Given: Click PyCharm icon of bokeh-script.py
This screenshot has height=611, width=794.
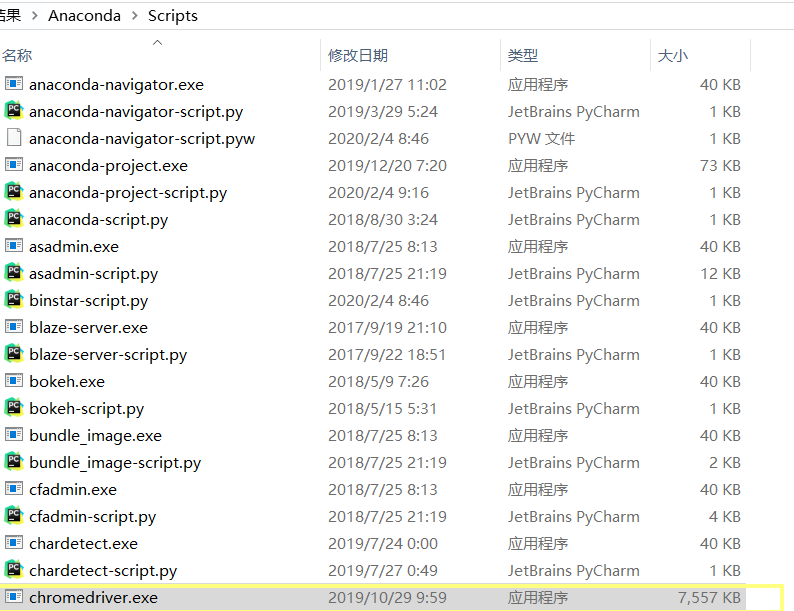Looking at the screenshot, I should click(x=14, y=408).
